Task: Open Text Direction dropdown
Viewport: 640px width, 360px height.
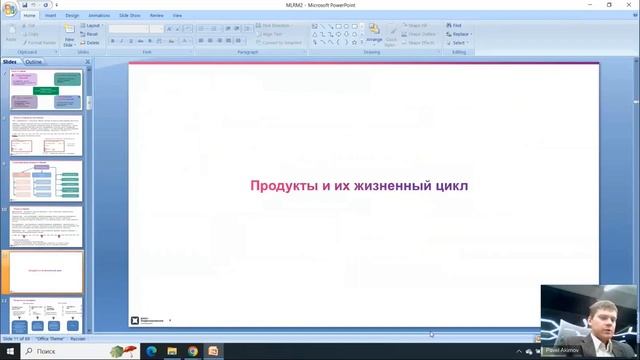Action: tap(274, 26)
